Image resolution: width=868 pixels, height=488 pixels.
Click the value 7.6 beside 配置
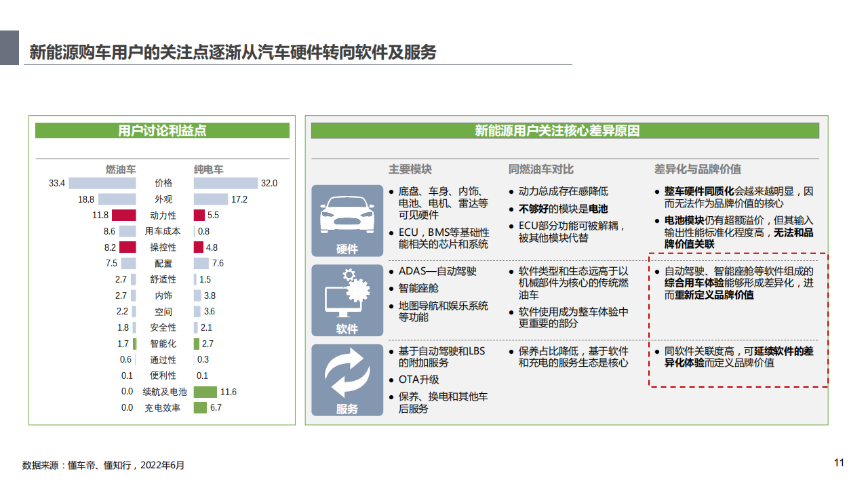tap(218, 264)
